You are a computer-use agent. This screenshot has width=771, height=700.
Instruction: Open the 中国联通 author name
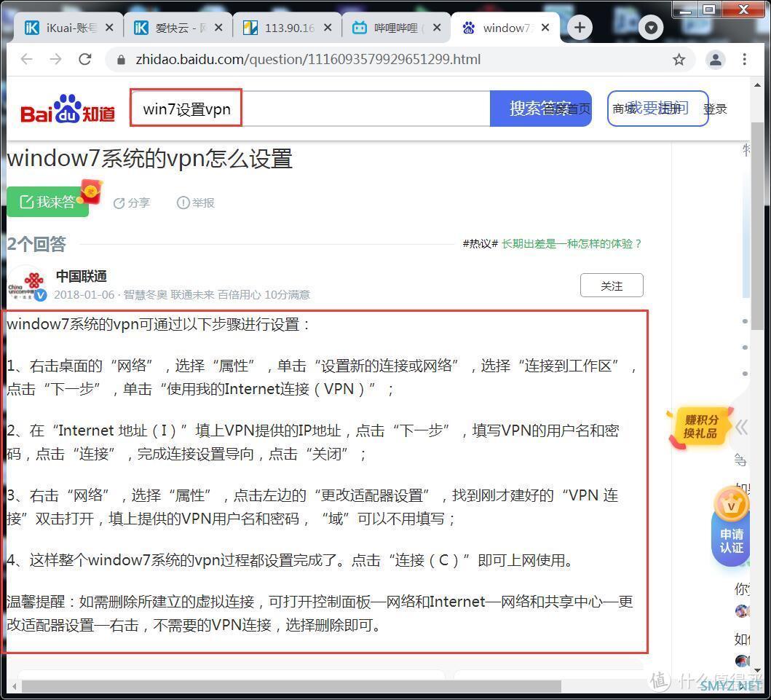coord(82,277)
